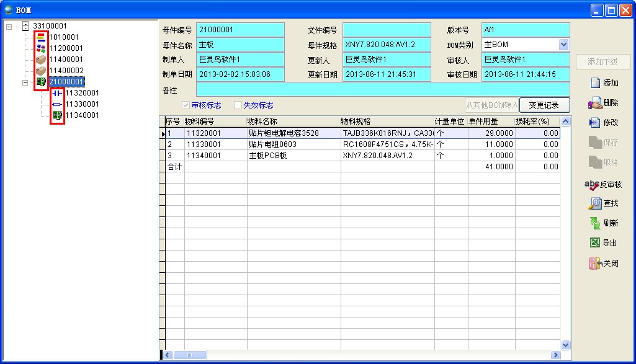Open the BOM类别 dropdown
The height and width of the screenshot is (364, 636).
[x=563, y=45]
